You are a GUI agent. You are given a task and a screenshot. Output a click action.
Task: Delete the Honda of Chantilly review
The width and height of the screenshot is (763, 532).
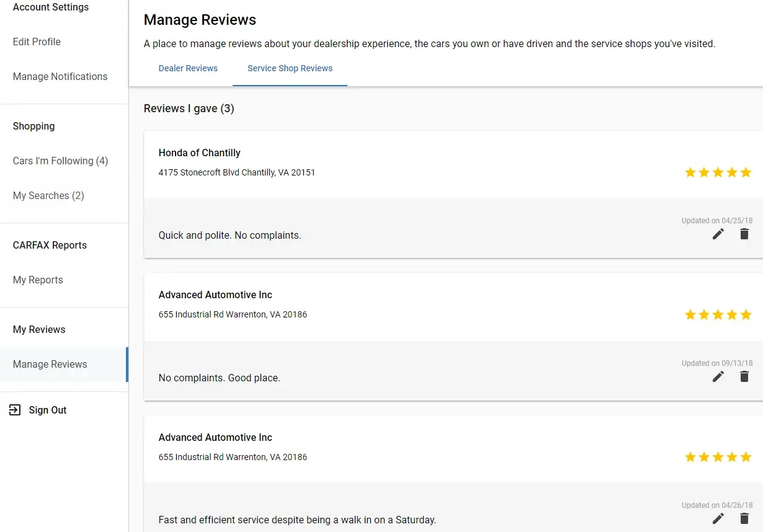(x=744, y=234)
